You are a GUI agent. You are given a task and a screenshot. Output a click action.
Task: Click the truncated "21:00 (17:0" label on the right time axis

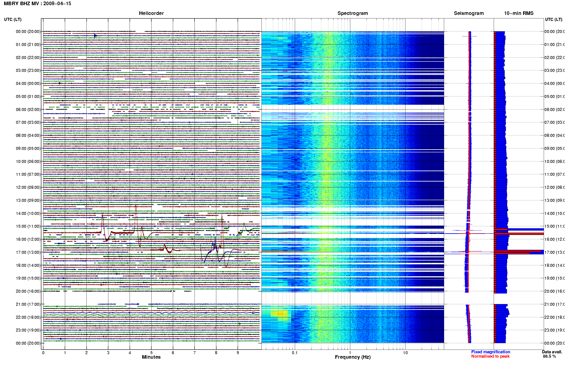point(555,304)
